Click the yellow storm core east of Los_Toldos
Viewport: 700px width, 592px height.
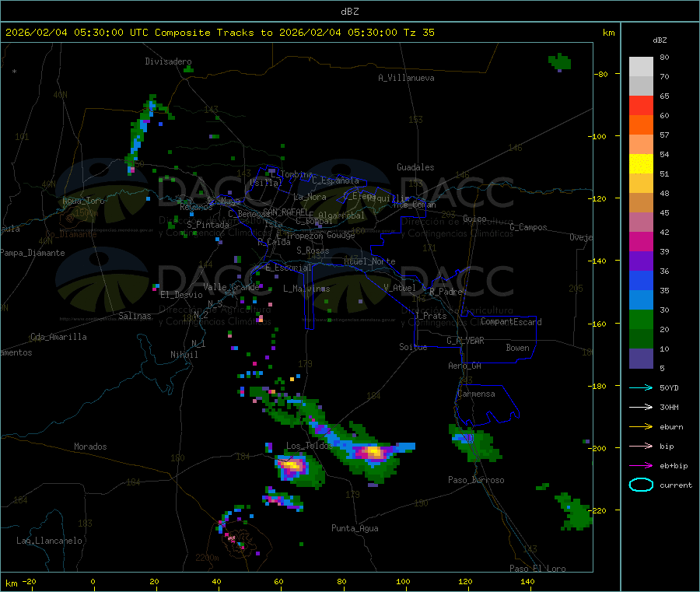[x=373, y=453]
